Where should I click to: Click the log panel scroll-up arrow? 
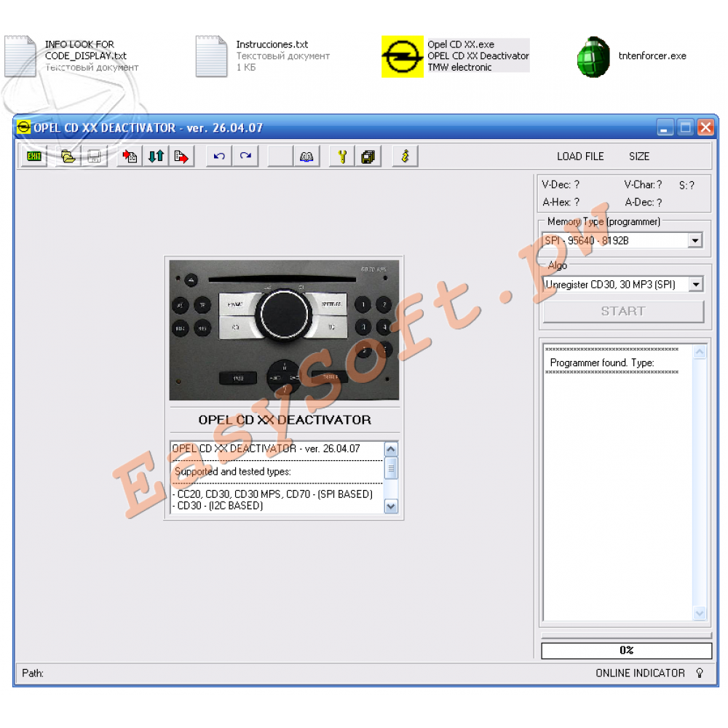[699, 352]
